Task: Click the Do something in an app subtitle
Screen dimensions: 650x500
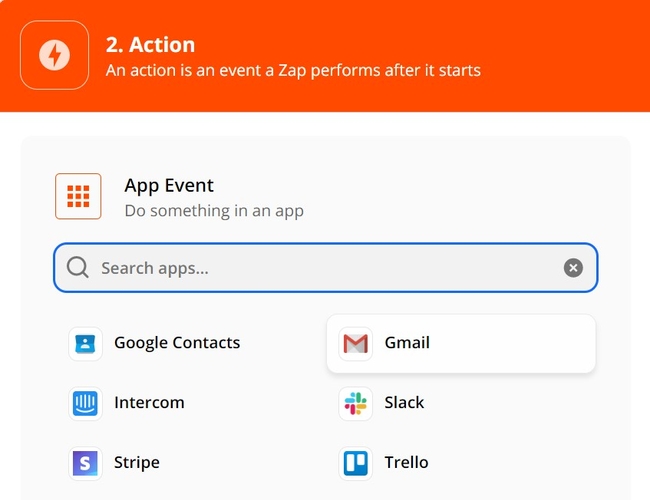Action: [214, 211]
